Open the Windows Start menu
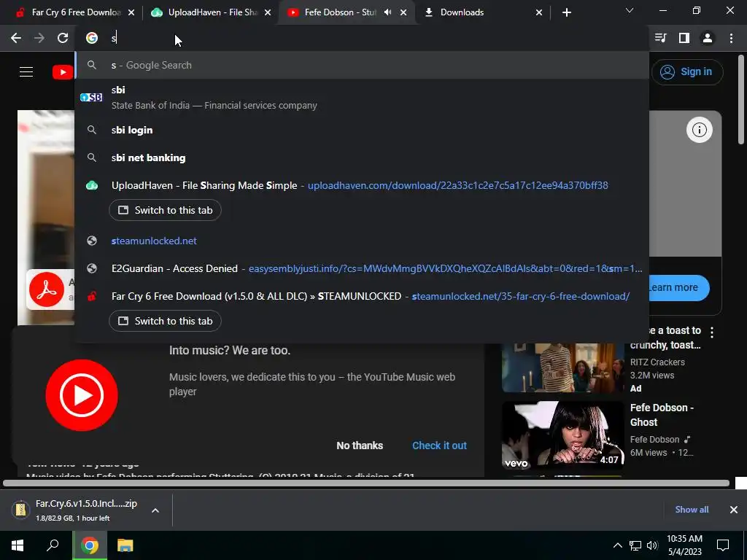 (18, 545)
